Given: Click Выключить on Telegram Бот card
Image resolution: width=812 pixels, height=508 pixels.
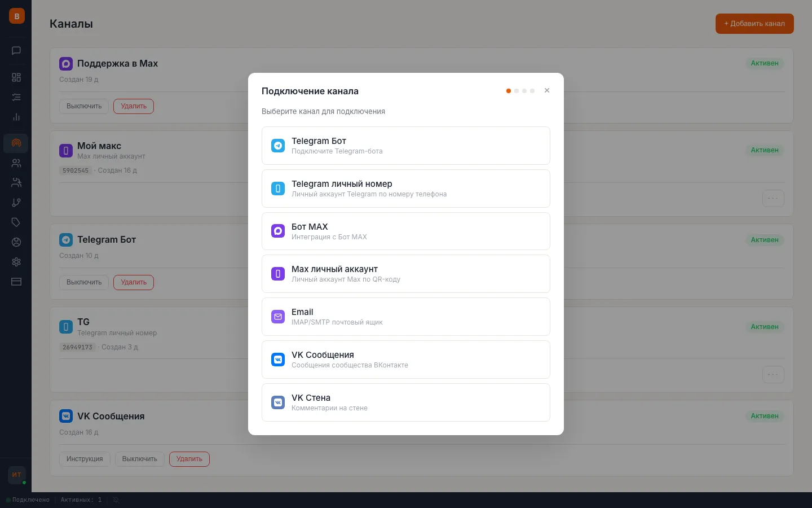Looking at the screenshot, I should [84, 282].
